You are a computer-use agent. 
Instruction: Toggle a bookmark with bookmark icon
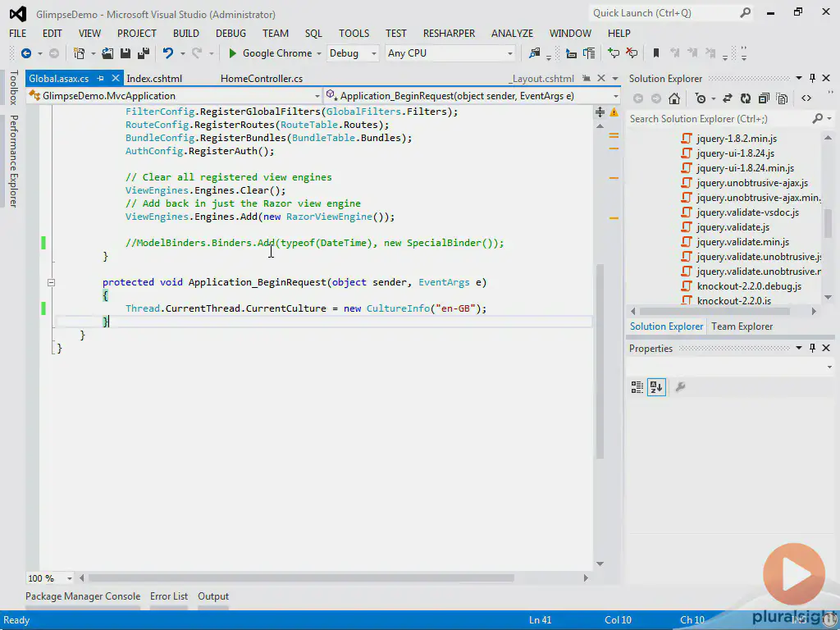click(x=655, y=53)
